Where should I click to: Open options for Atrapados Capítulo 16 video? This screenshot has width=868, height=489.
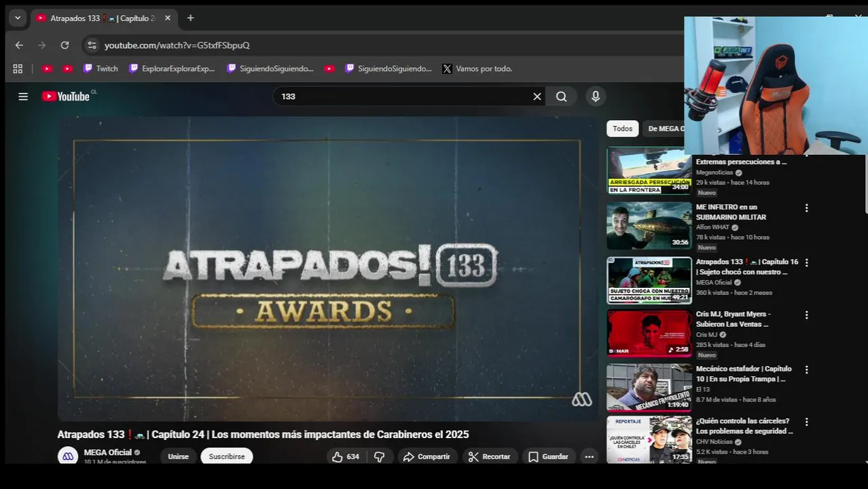(x=807, y=262)
